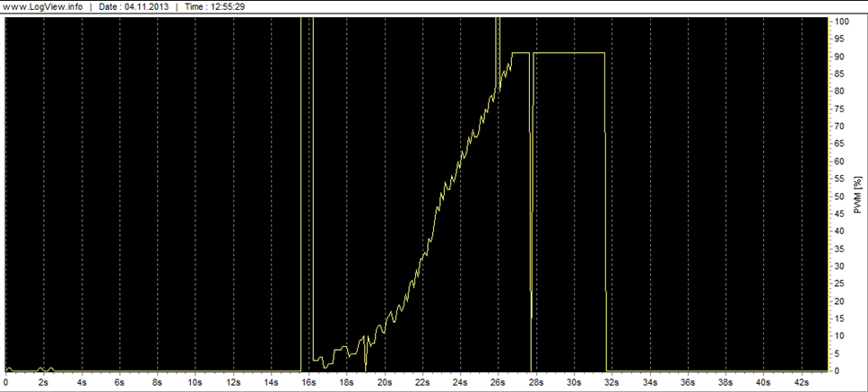Viewport: 868px width, 392px height.
Task: Click the 16s label on time axis
Action: (x=308, y=382)
